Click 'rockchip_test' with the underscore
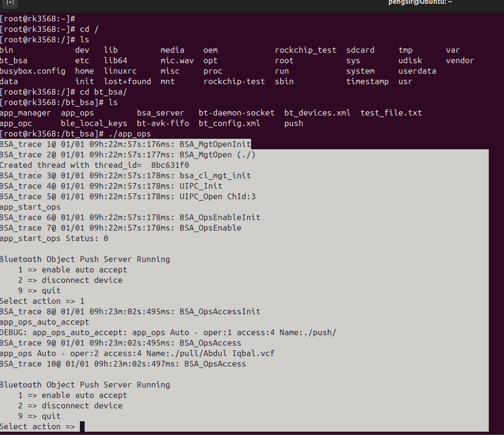504x435 pixels. coord(305,50)
